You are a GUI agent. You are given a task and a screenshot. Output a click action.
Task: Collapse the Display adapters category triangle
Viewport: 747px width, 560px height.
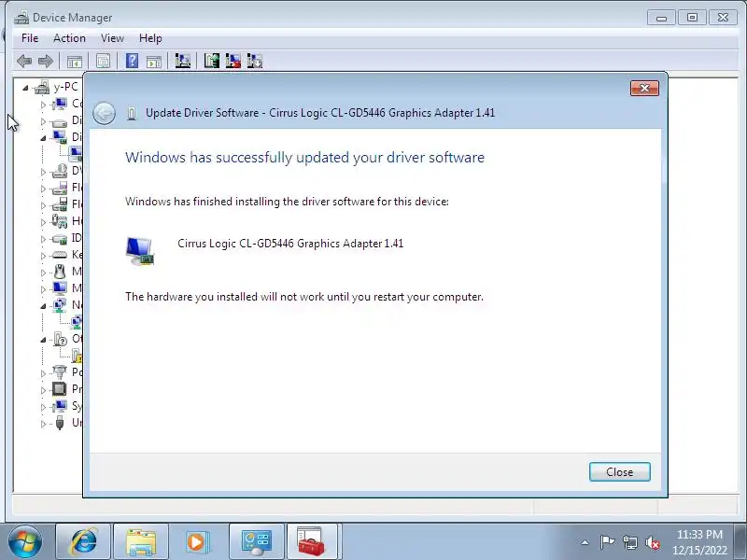[43, 138]
